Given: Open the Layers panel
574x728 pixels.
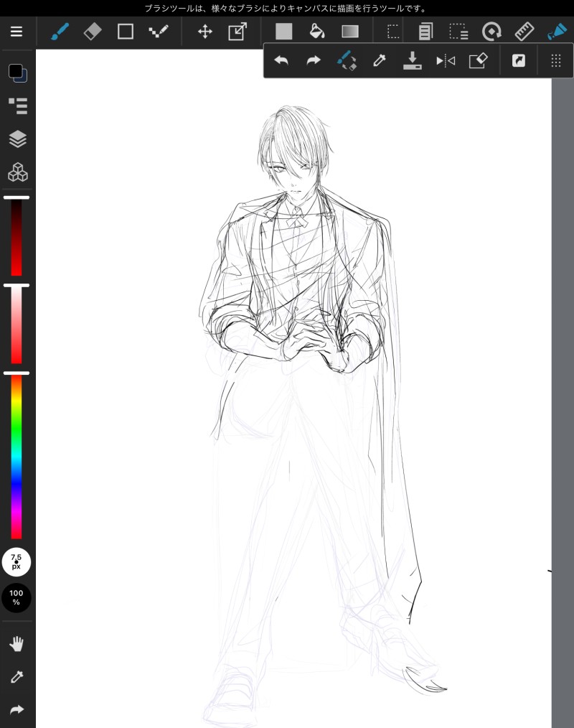Looking at the screenshot, I should tap(18, 139).
